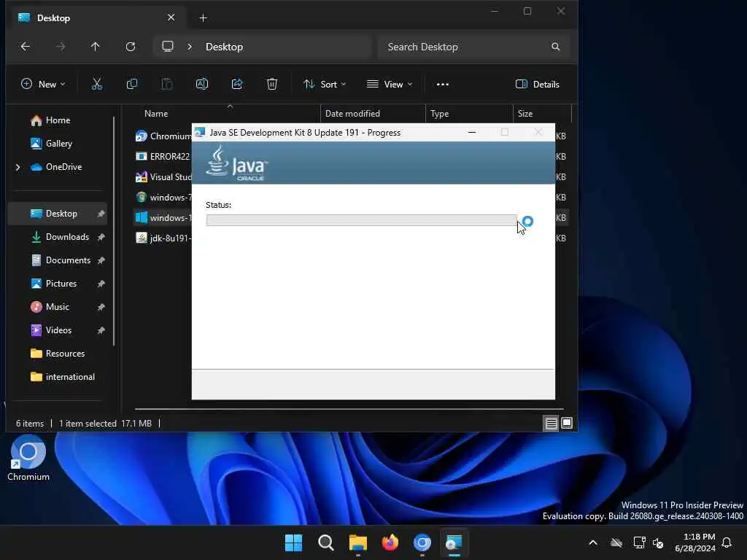Refresh the Desktop folder view
This screenshot has height=560, width=747.
131,47
